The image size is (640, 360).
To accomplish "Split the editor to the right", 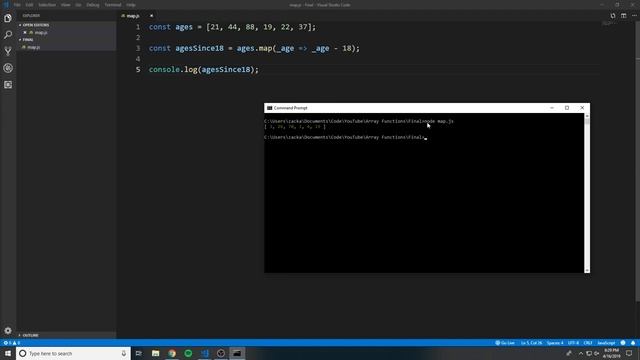I will point(623,16).
